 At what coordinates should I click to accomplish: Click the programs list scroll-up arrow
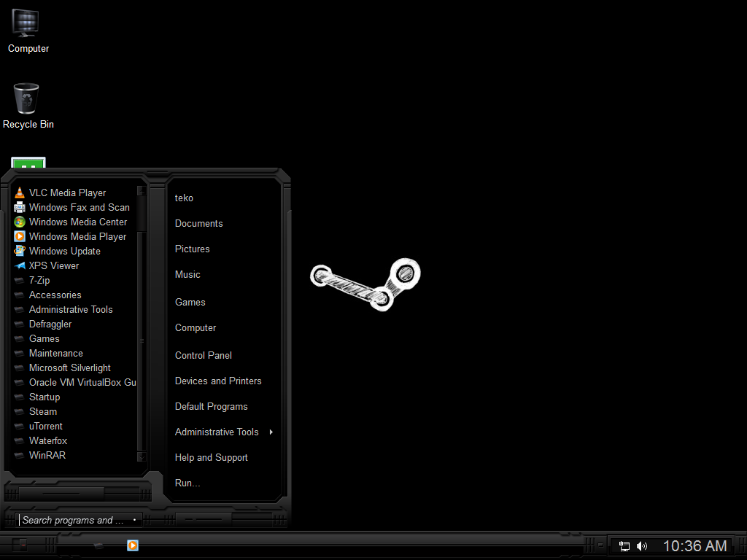[x=142, y=191]
